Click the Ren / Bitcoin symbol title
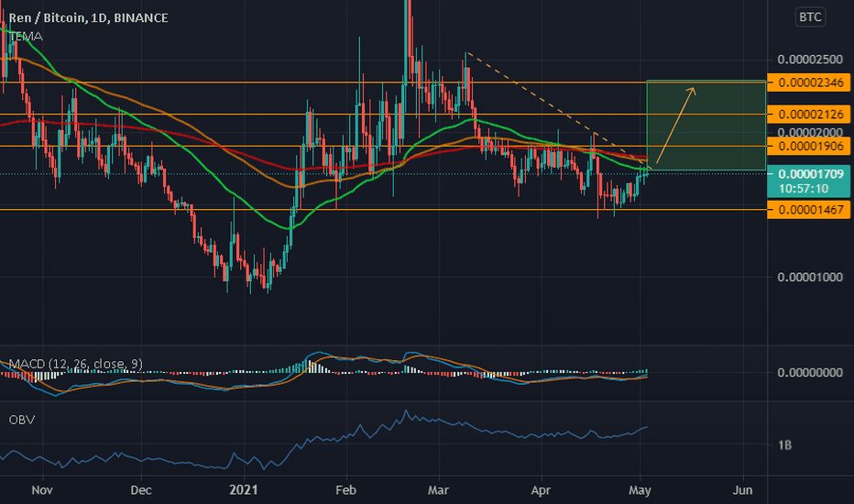 (x=88, y=18)
